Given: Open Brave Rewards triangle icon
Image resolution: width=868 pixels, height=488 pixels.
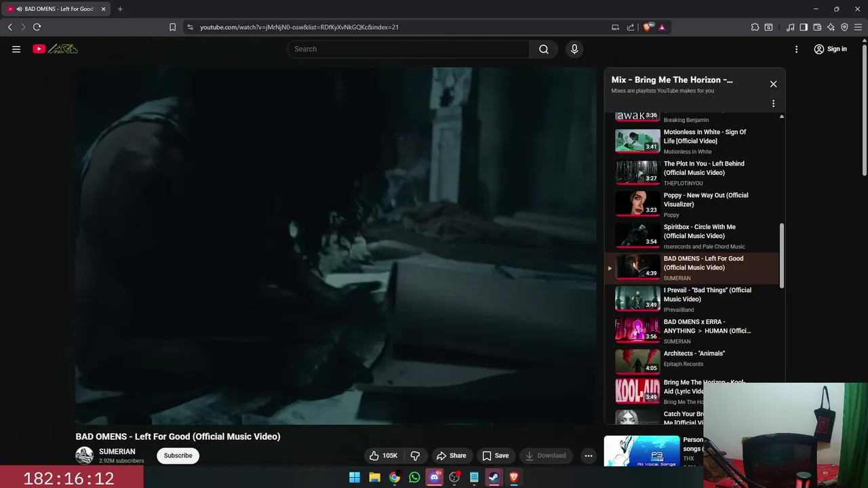Looking at the screenshot, I should point(661,27).
